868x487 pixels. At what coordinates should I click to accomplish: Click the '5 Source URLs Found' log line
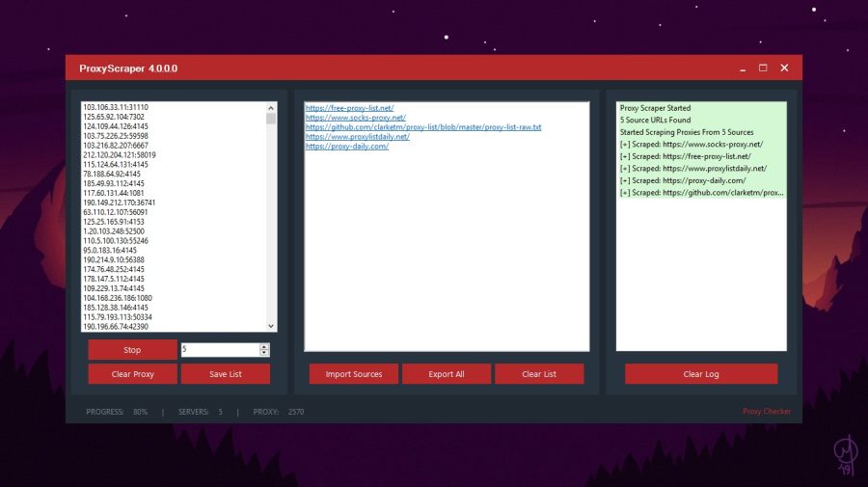tap(655, 121)
